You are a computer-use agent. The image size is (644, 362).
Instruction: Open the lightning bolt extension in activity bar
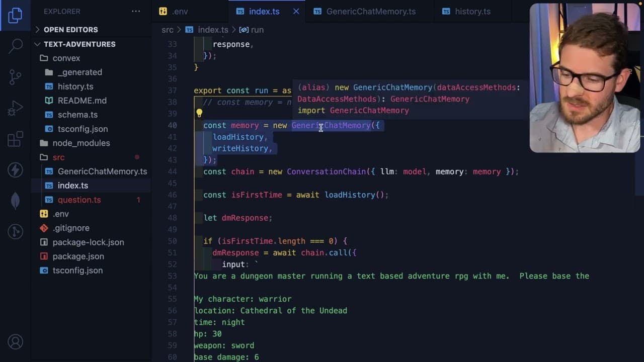15,170
